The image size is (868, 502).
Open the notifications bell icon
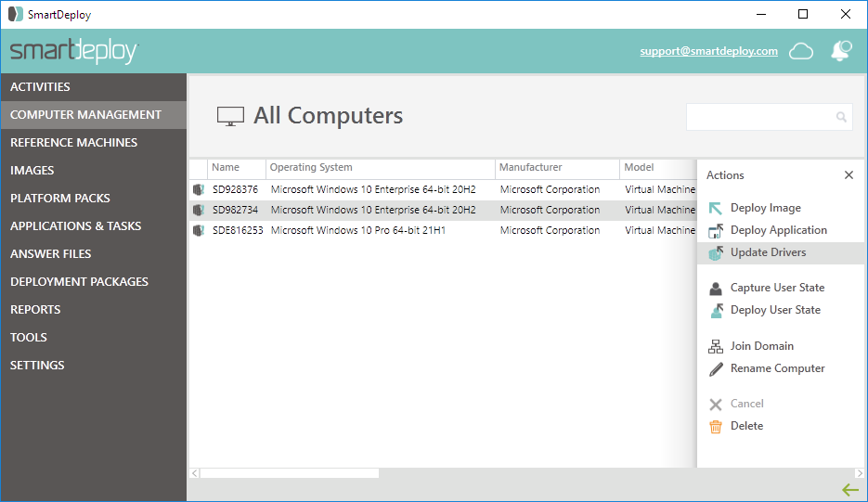pos(841,51)
